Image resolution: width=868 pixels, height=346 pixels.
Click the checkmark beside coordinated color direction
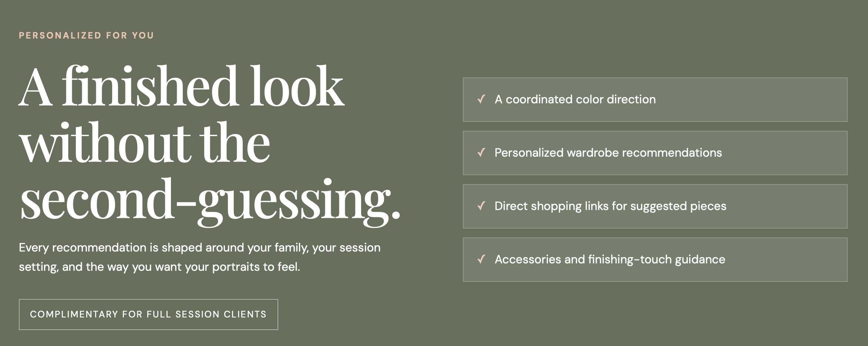pyautogui.click(x=481, y=99)
